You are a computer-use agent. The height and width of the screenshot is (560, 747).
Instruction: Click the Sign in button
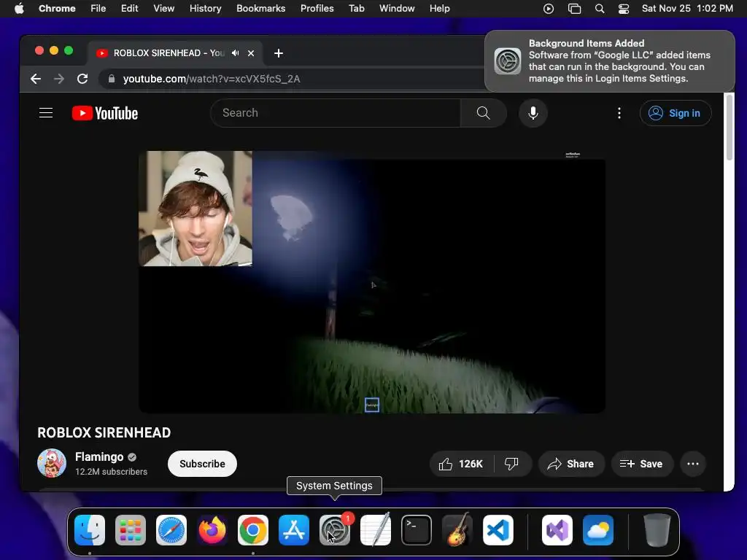676,113
